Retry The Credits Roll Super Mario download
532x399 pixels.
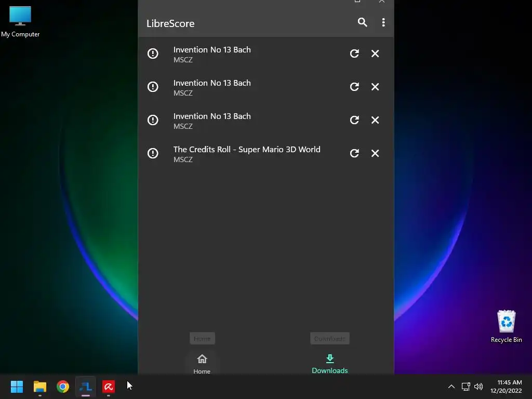(354, 153)
